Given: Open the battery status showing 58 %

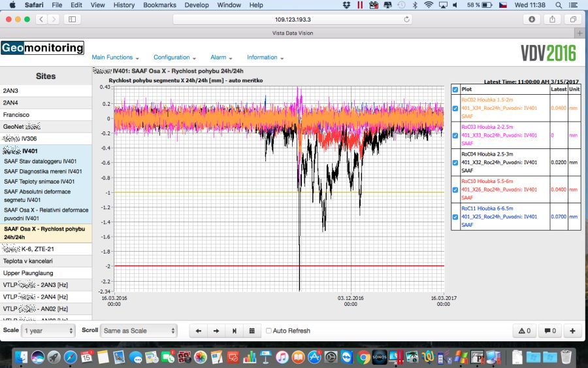Looking at the screenshot, I should point(480,5).
